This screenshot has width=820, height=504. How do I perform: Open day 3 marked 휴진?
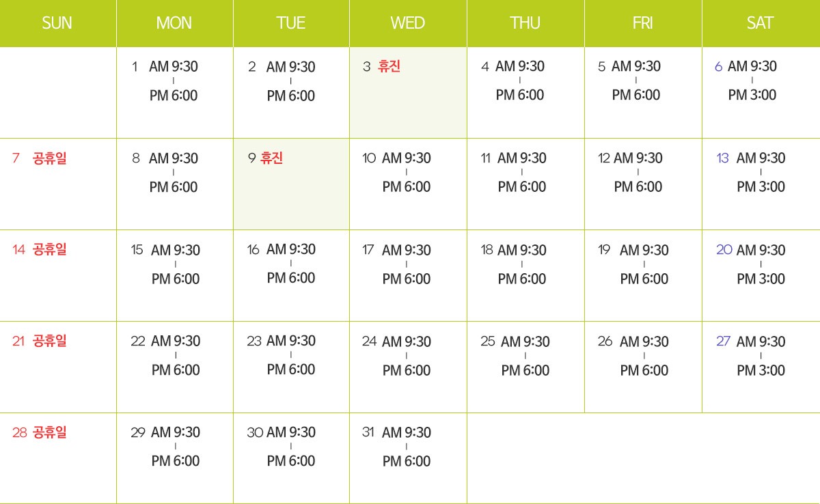[408, 92]
